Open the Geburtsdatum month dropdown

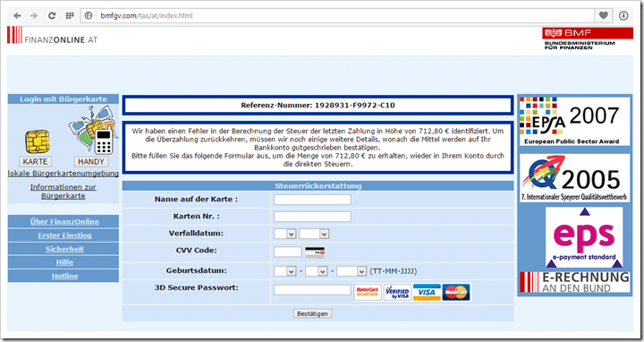(317, 271)
